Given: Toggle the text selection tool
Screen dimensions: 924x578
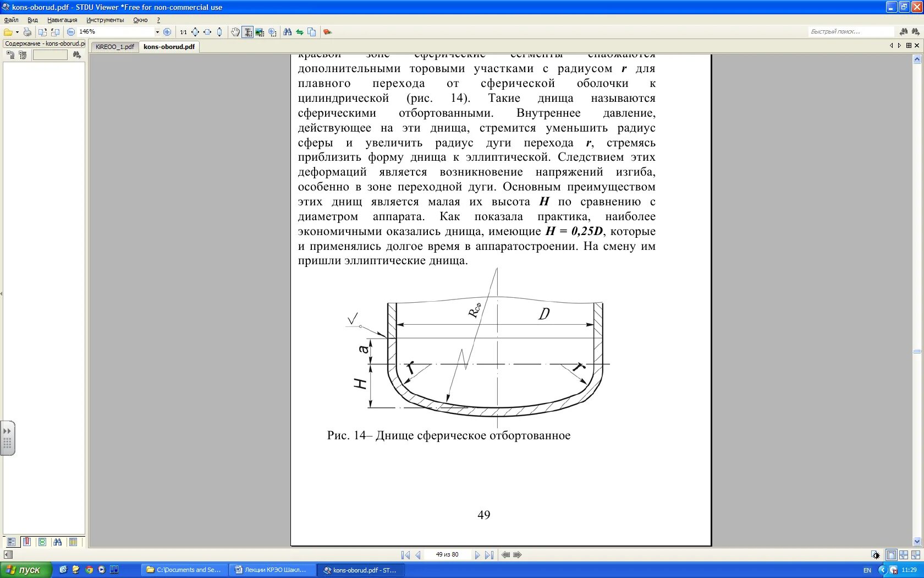Looking at the screenshot, I should tap(248, 32).
